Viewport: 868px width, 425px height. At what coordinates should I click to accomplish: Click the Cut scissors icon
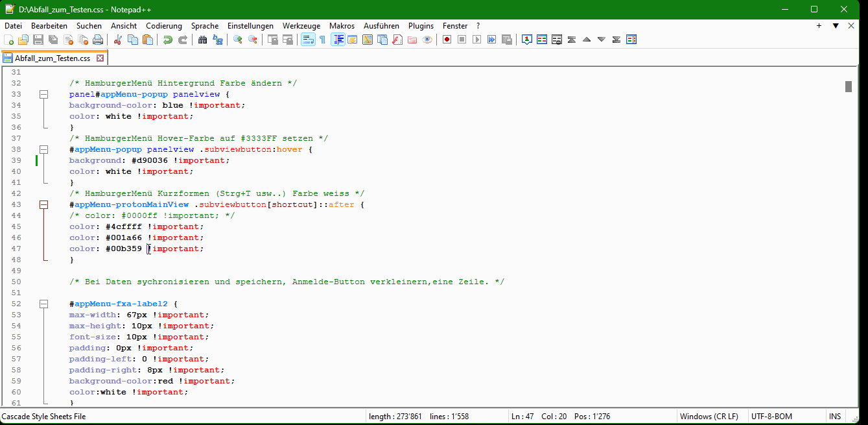tap(117, 40)
